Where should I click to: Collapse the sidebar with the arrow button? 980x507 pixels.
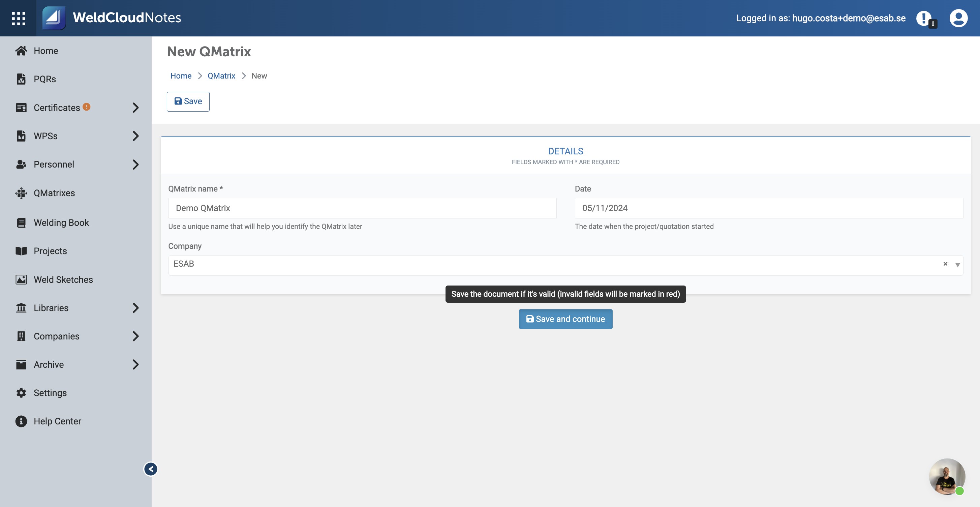tap(151, 469)
